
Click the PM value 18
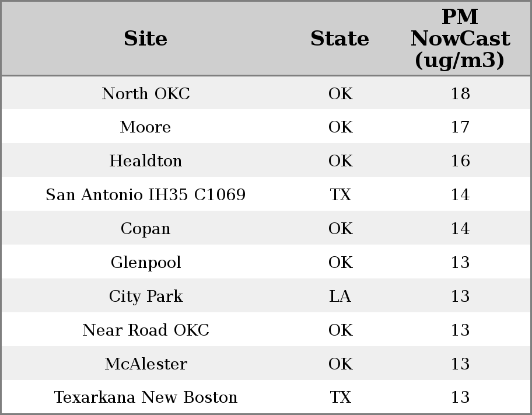pos(460,93)
